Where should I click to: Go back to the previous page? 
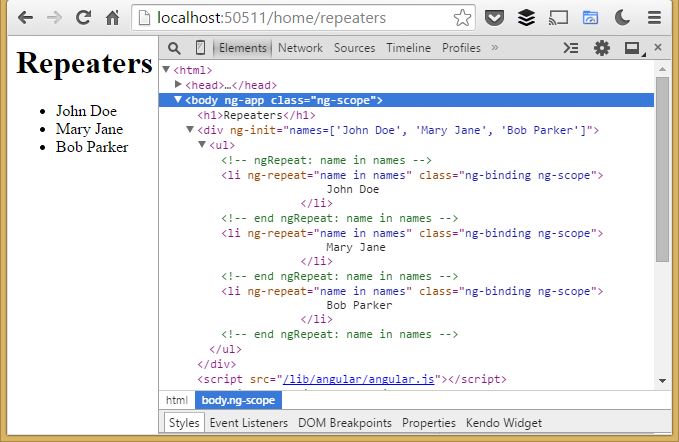coord(26,18)
